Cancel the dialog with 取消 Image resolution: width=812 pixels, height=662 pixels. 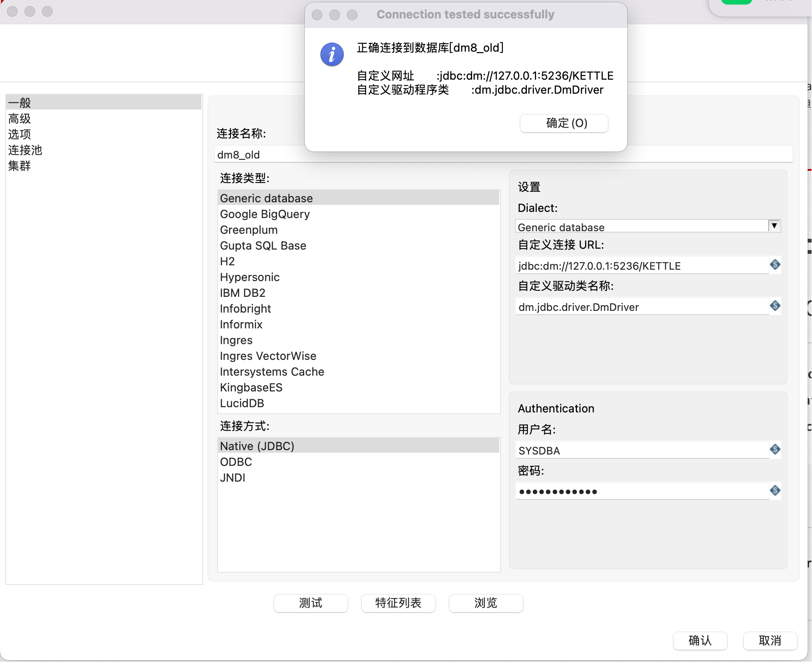tap(770, 641)
